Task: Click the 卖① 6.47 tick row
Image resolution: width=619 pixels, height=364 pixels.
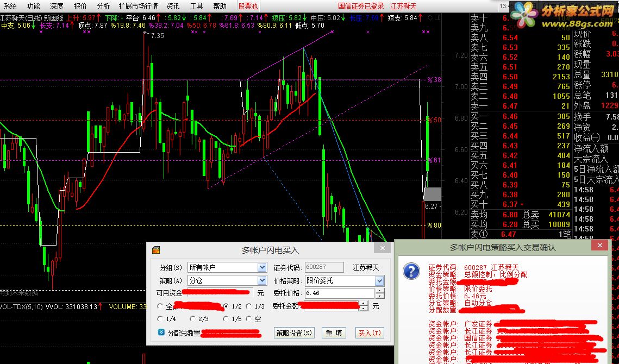Action: 521,234
